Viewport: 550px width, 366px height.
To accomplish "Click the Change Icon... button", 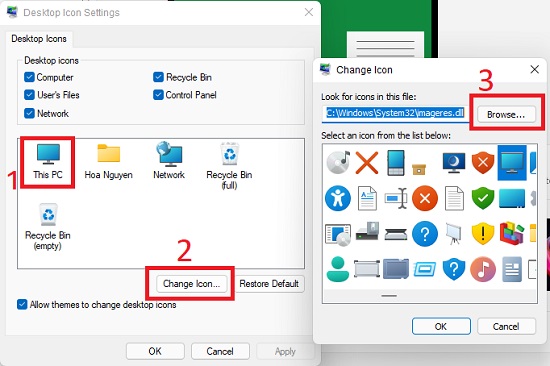I will point(192,284).
